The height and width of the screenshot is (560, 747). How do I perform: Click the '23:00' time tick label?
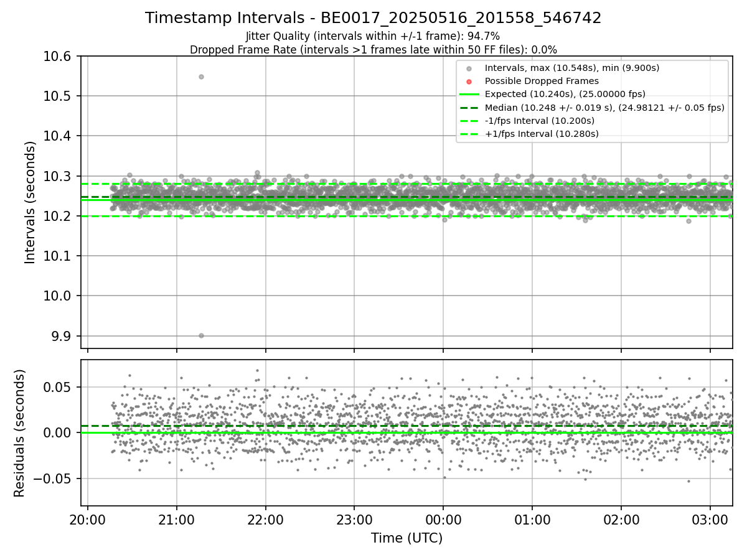click(x=354, y=519)
